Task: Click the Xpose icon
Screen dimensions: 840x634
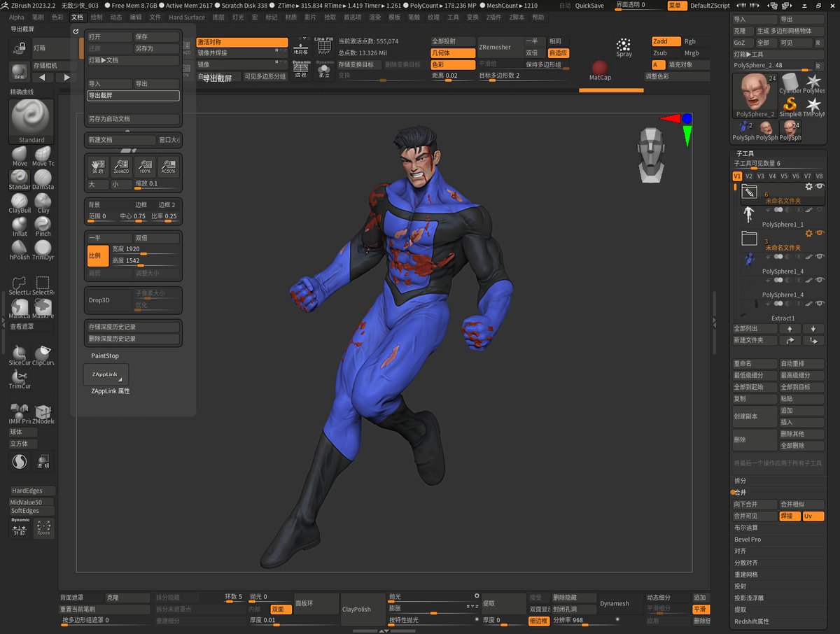Action: (43, 528)
